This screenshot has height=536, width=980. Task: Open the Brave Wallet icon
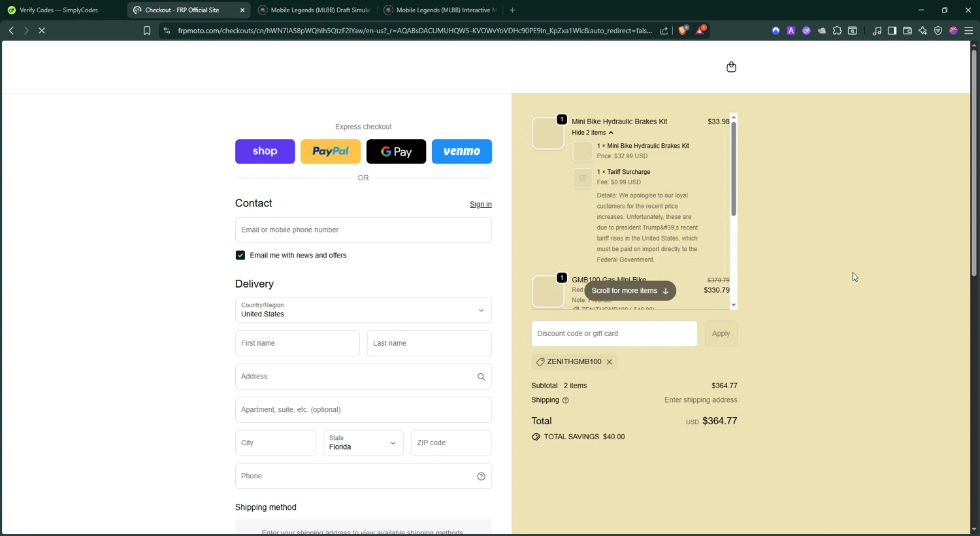907,31
